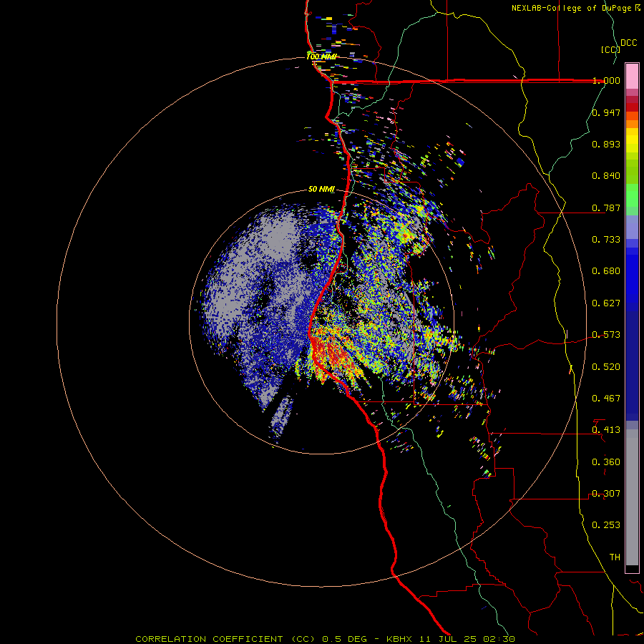Image resolution: width=644 pixels, height=644 pixels.
Task: Pick the bright green color bar segment
Action: 632,195
